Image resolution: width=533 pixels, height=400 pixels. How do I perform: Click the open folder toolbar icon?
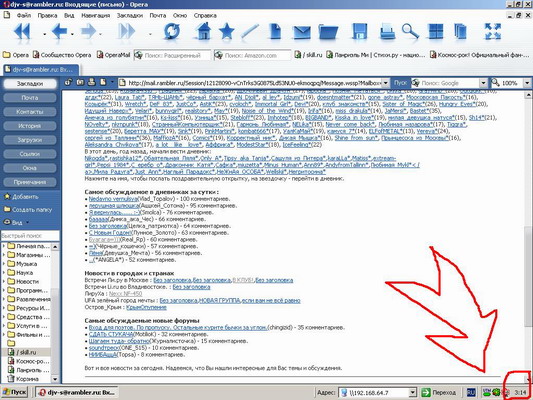(x=328, y=32)
